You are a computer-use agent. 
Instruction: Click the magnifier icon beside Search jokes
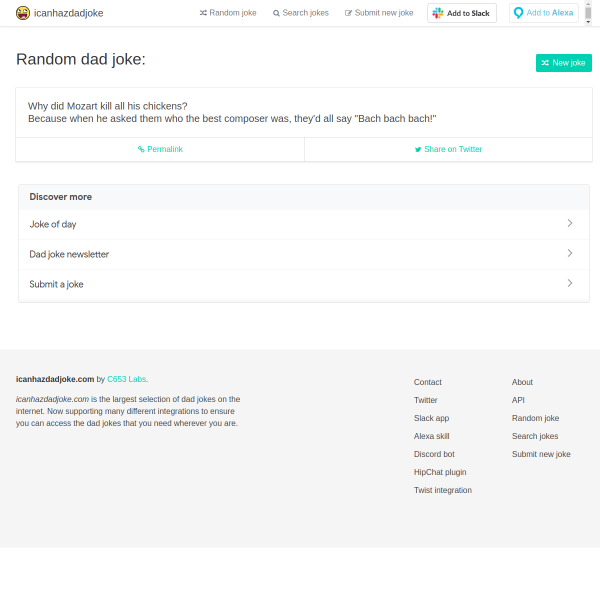click(x=276, y=13)
